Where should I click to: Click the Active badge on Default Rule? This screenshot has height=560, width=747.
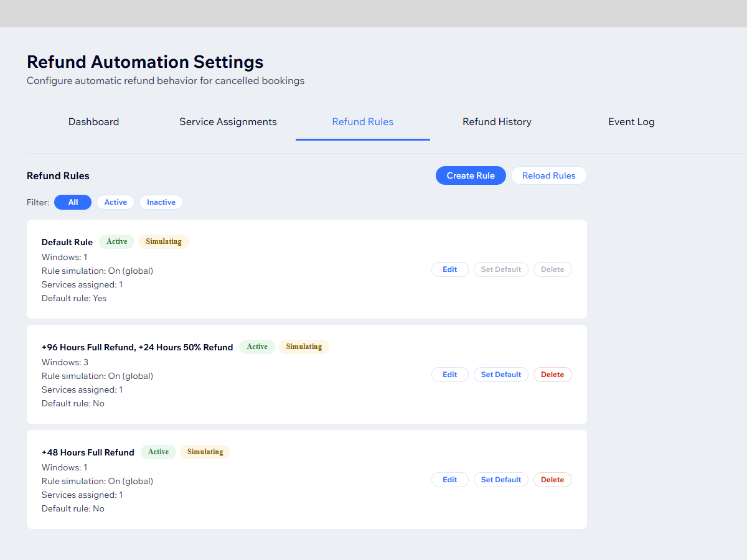(x=116, y=241)
